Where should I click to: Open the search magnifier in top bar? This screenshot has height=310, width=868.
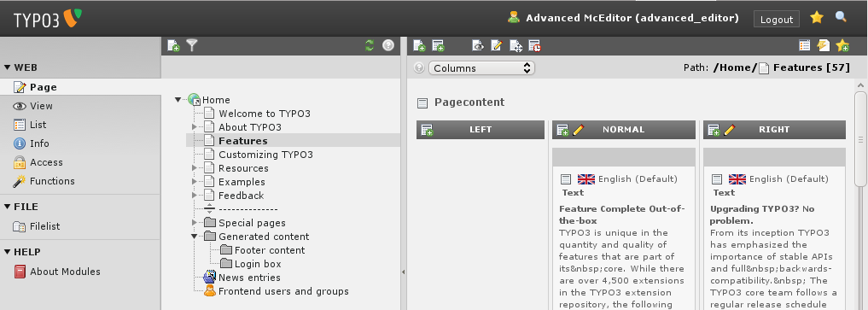tap(841, 17)
